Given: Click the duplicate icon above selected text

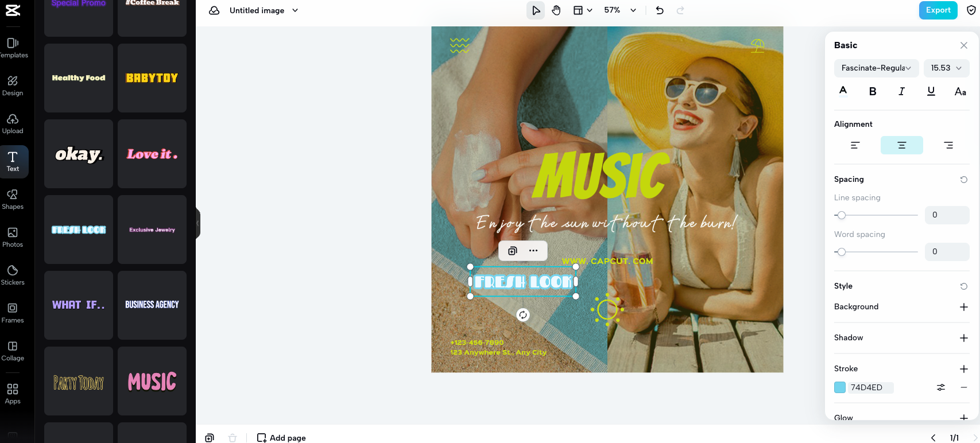Looking at the screenshot, I should coord(513,251).
